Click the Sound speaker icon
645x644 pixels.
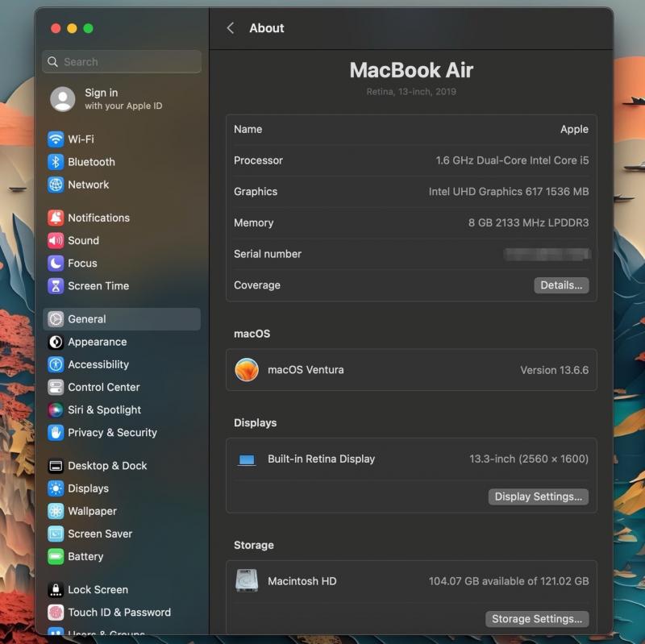click(x=56, y=240)
